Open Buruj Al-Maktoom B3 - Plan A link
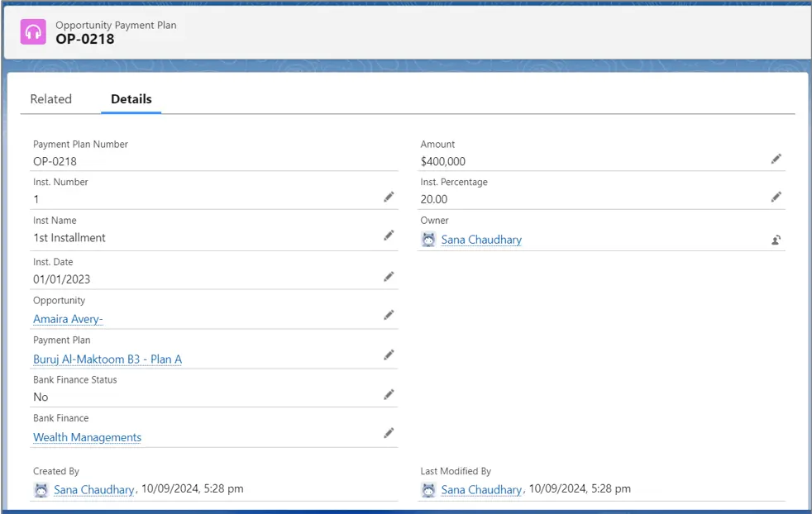This screenshot has height=514, width=812. click(x=107, y=359)
